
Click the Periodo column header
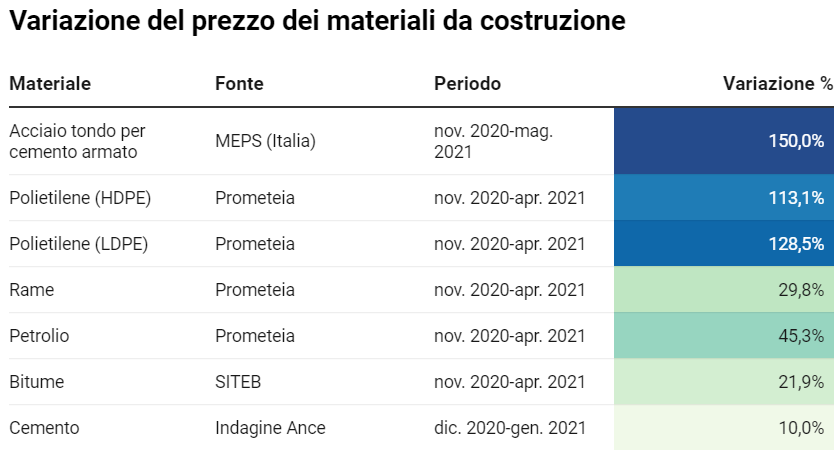pyautogui.click(x=467, y=84)
